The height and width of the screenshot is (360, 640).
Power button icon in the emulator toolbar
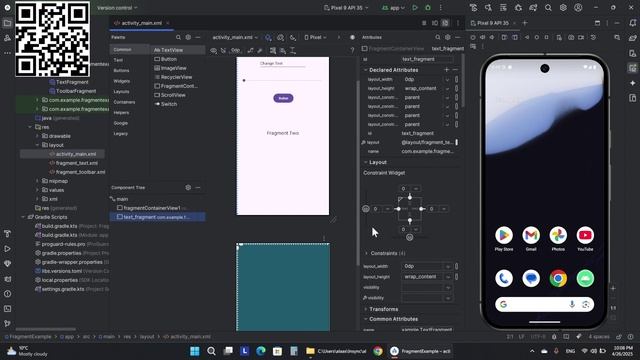pyautogui.click(x=473, y=38)
